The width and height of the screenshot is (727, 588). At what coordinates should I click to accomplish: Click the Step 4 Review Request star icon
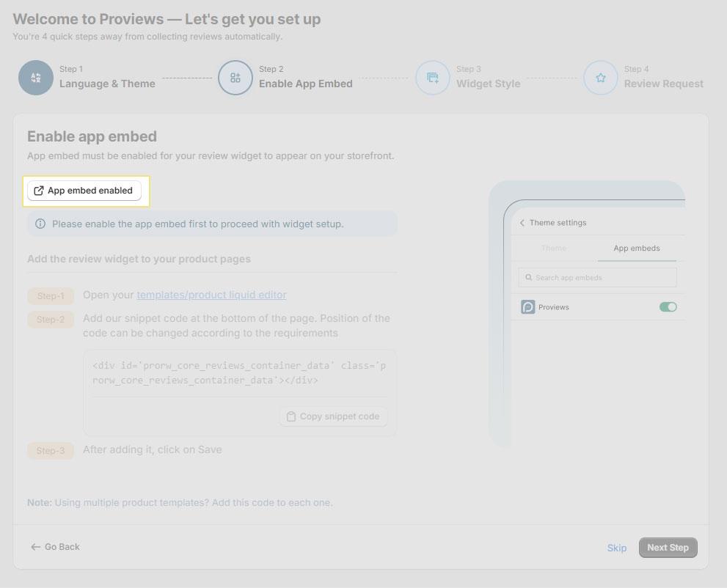point(600,78)
